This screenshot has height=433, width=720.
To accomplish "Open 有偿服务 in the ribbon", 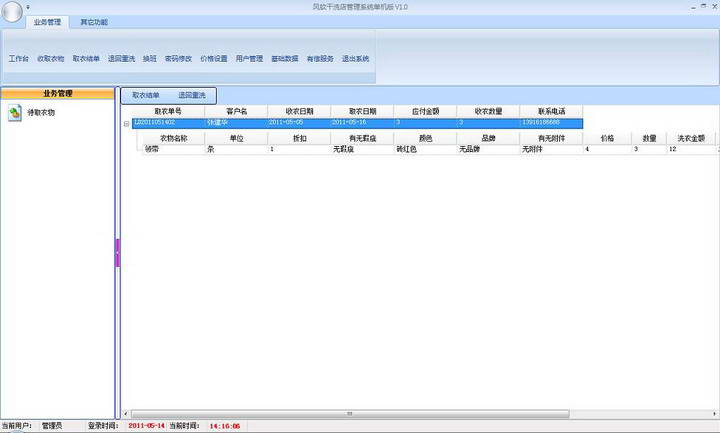I will click(320, 59).
